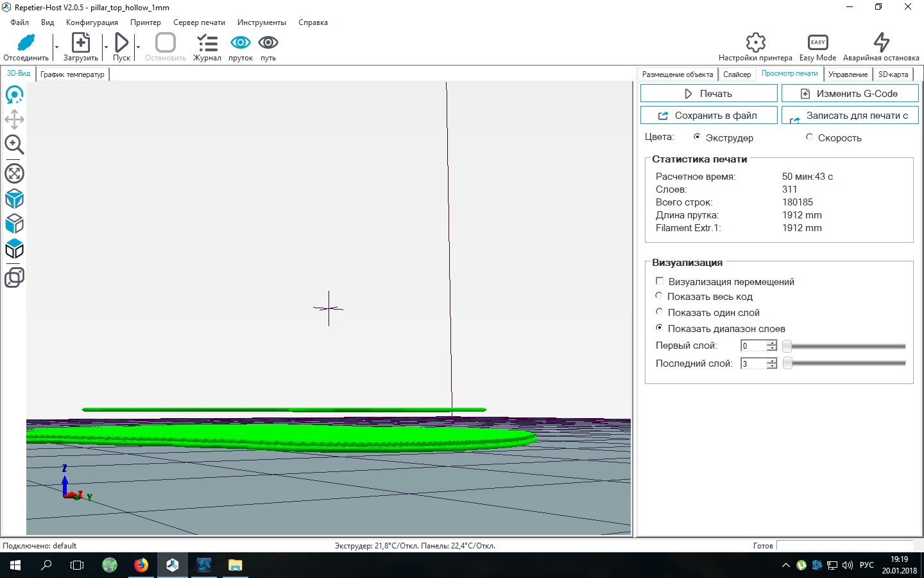Click the Сохранить в файл button
Image resolution: width=924 pixels, height=578 pixels.
pyautogui.click(x=708, y=116)
